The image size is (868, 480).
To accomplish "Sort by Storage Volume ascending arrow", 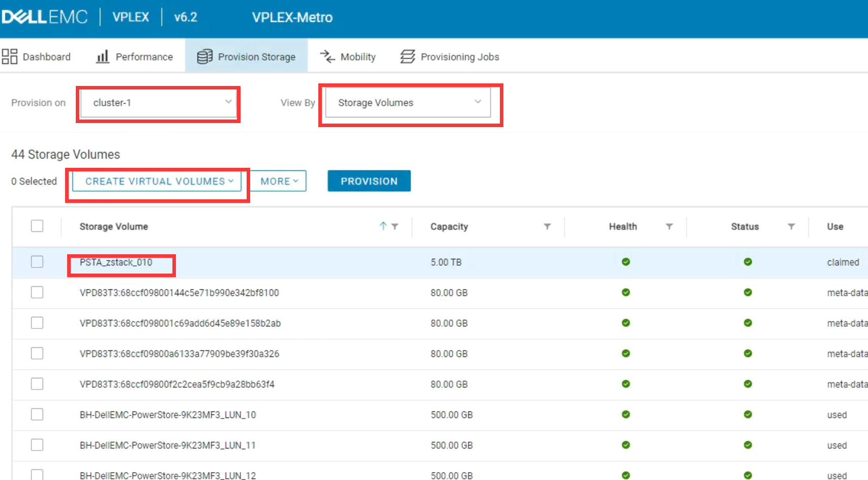I will click(383, 226).
